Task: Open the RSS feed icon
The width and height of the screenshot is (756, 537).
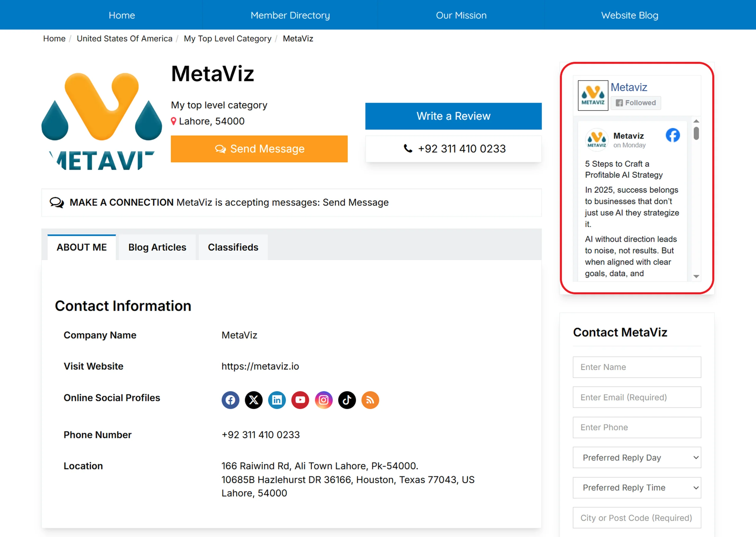Action: pos(370,400)
